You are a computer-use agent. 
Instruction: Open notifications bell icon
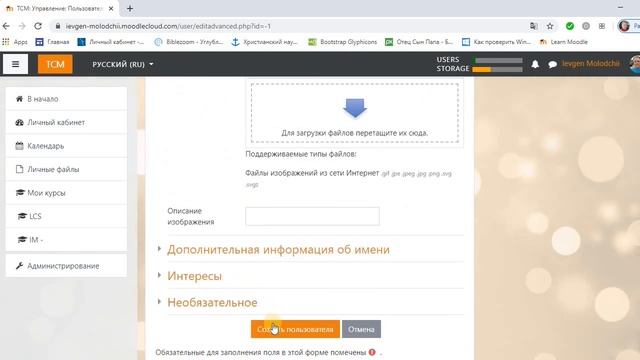[x=535, y=64]
